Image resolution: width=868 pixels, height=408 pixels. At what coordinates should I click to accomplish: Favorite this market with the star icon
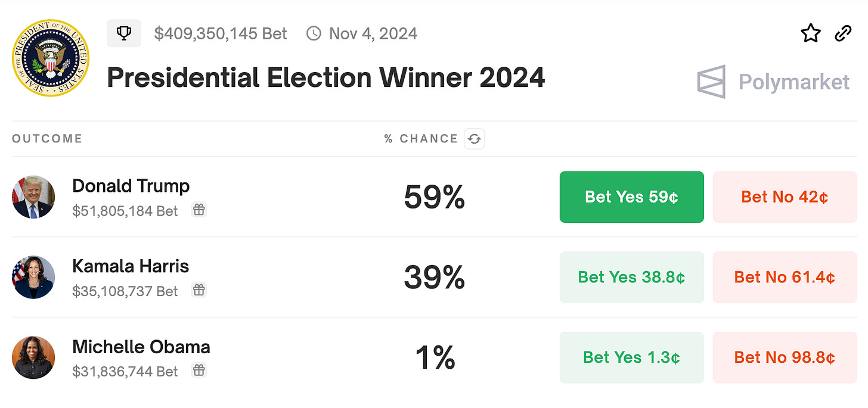pyautogui.click(x=811, y=34)
